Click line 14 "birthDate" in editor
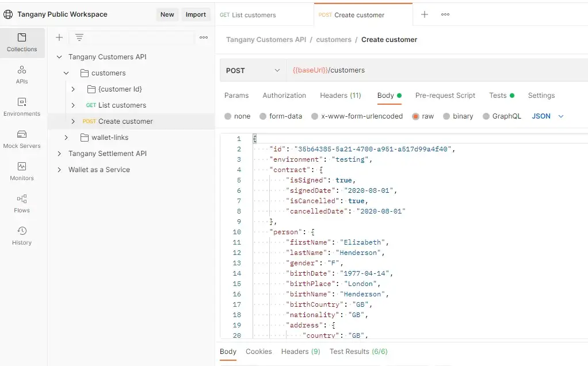588x366 pixels. tap(308, 273)
